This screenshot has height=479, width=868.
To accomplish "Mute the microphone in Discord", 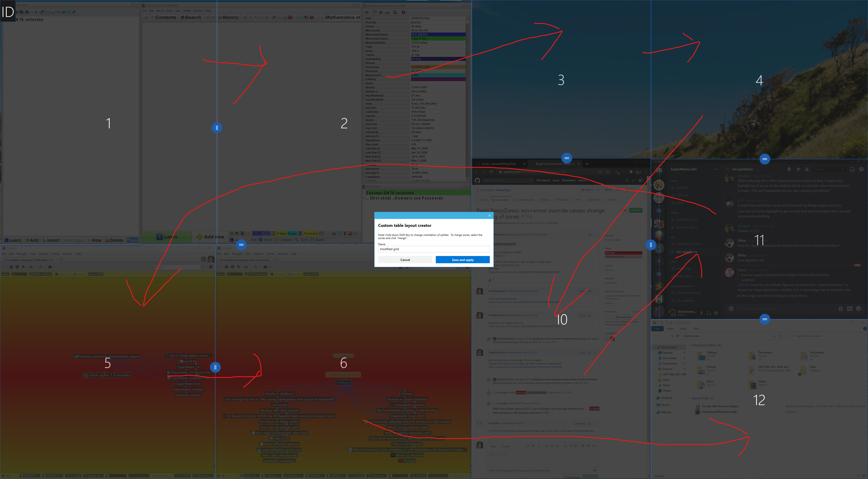I will tap(701, 313).
